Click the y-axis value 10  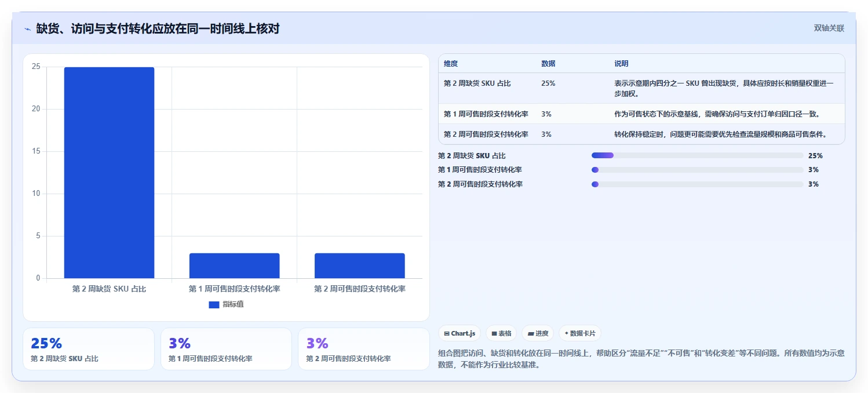36,194
